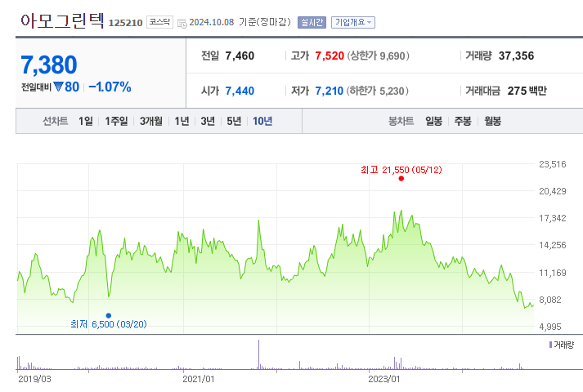
Task: Click the 최고 21,550 (05/12) label
Action: click(x=401, y=170)
